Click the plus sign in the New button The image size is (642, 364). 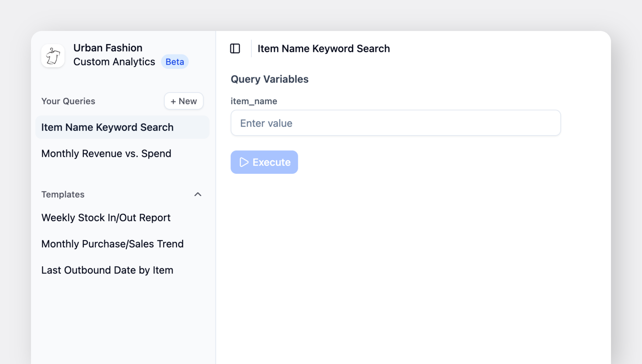173,101
